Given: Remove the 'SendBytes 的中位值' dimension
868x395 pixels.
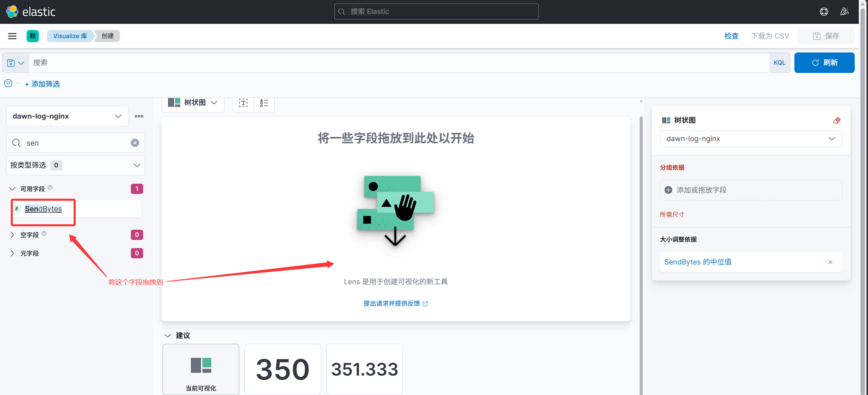Looking at the screenshot, I should point(831,262).
